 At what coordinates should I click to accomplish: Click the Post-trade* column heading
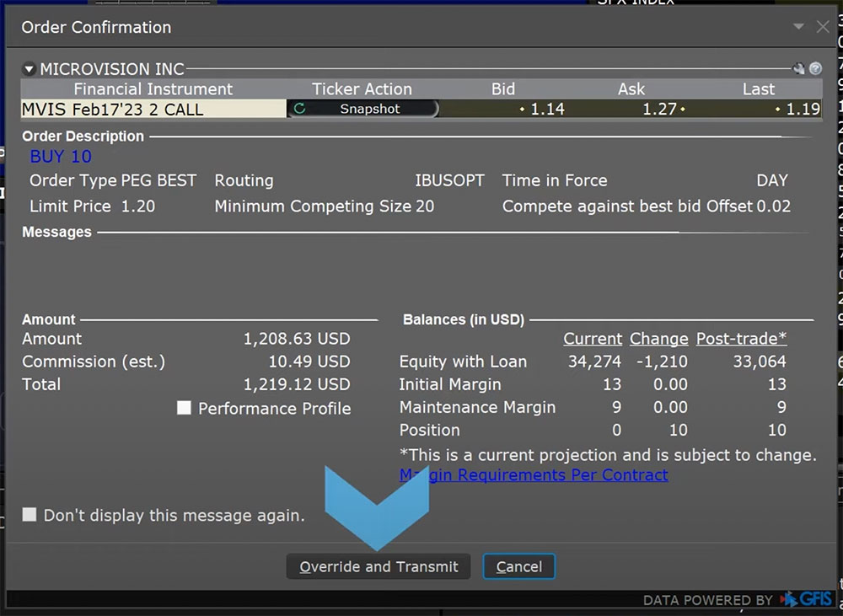(x=741, y=339)
